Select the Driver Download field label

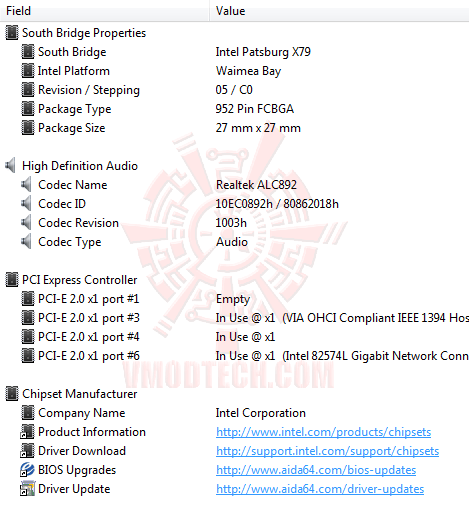click(82, 451)
